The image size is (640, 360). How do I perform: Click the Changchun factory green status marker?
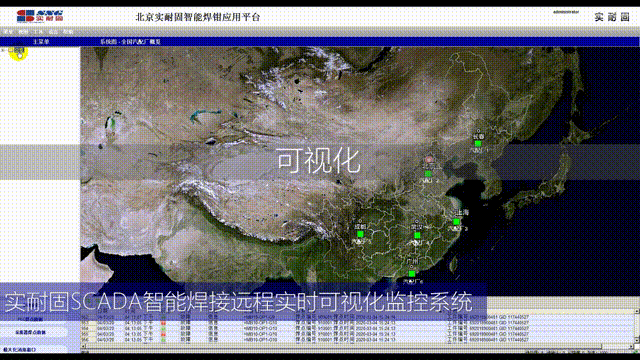point(478,144)
